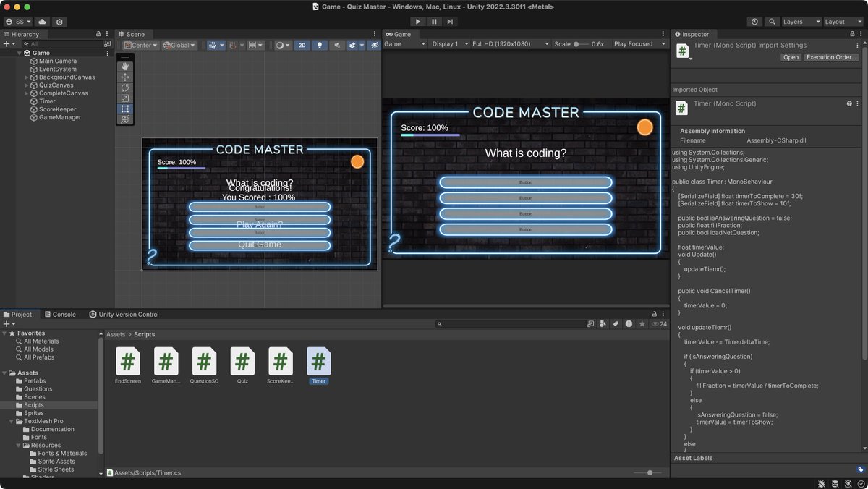
Task: Toggle Scene audio mute button
Action: coord(337,45)
